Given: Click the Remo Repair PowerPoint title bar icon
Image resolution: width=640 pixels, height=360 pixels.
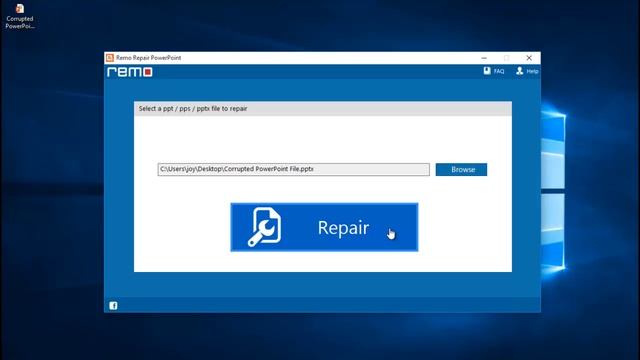Looking at the screenshot, I should pyautogui.click(x=110, y=58).
